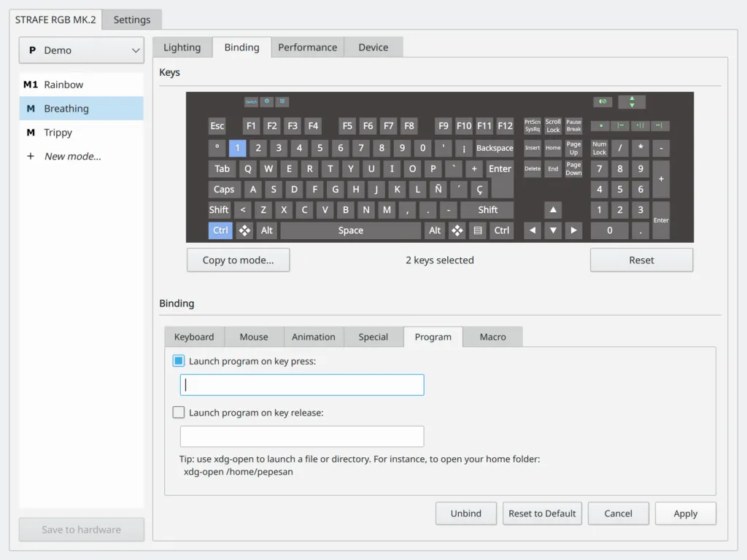Open the Settings tab
This screenshot has width=747, height=560.
[x=132, y=20]
